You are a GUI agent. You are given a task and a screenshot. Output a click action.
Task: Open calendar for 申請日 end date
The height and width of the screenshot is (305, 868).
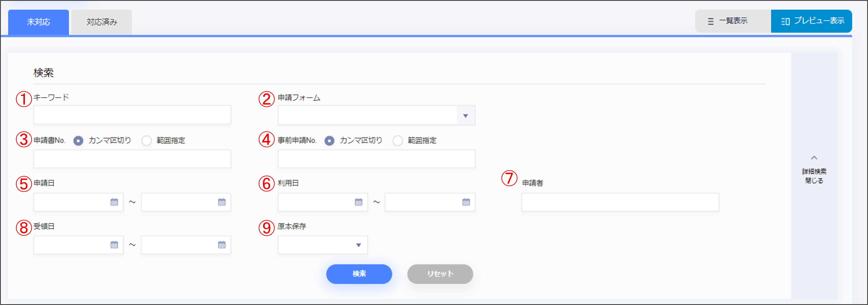(x=222, y=202)
